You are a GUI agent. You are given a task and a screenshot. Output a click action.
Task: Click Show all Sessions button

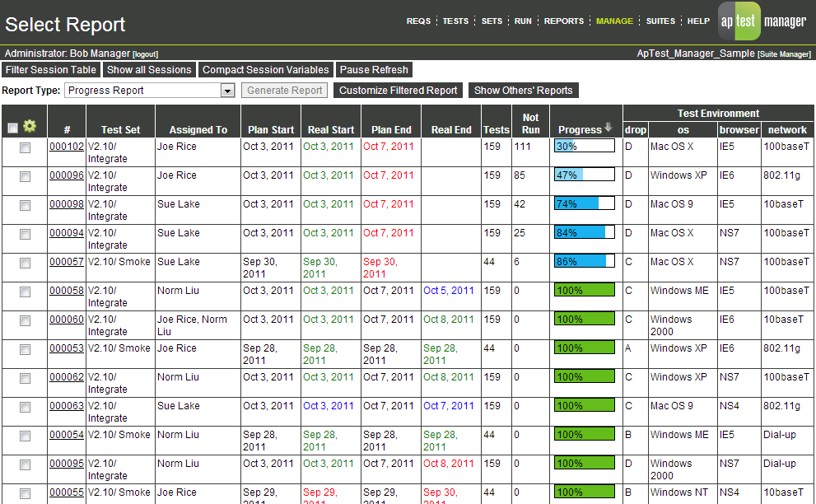149,70
